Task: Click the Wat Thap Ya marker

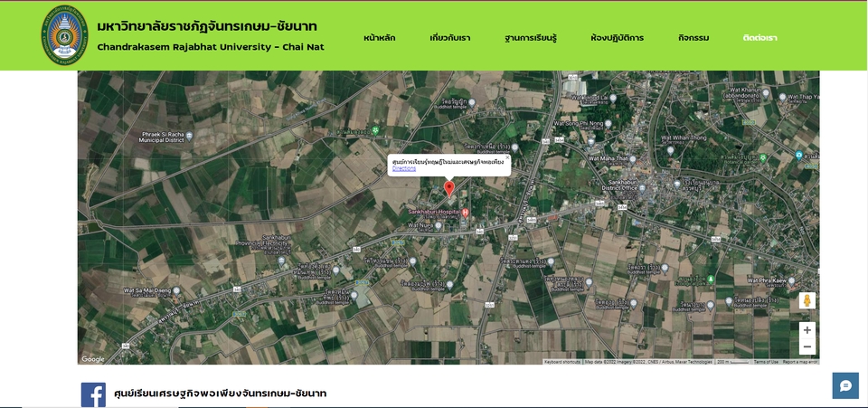Action: [782, 96]
